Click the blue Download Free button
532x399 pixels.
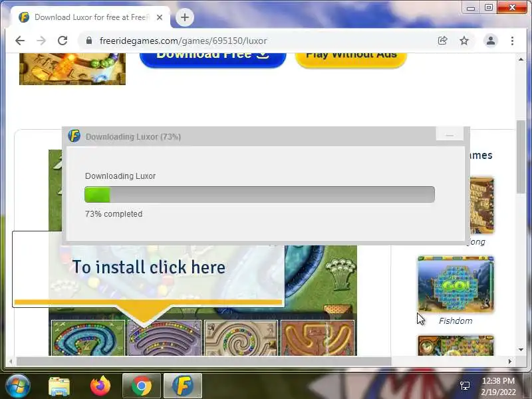[x=213, y=59]
